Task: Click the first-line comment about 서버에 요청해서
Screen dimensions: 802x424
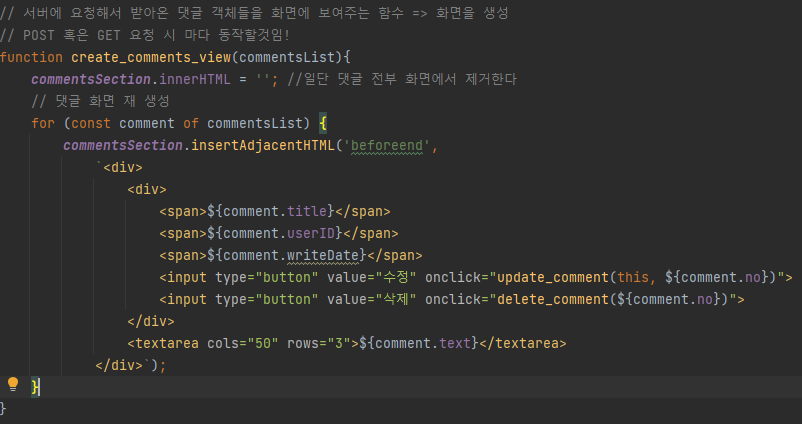Action: (254, 13)
